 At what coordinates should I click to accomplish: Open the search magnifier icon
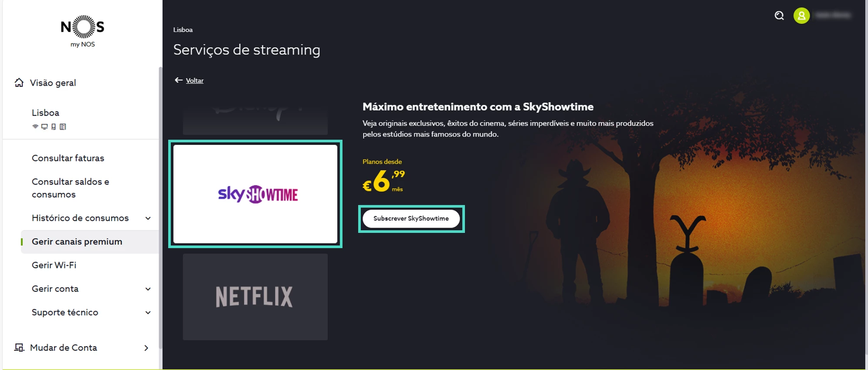click(779, 16)
